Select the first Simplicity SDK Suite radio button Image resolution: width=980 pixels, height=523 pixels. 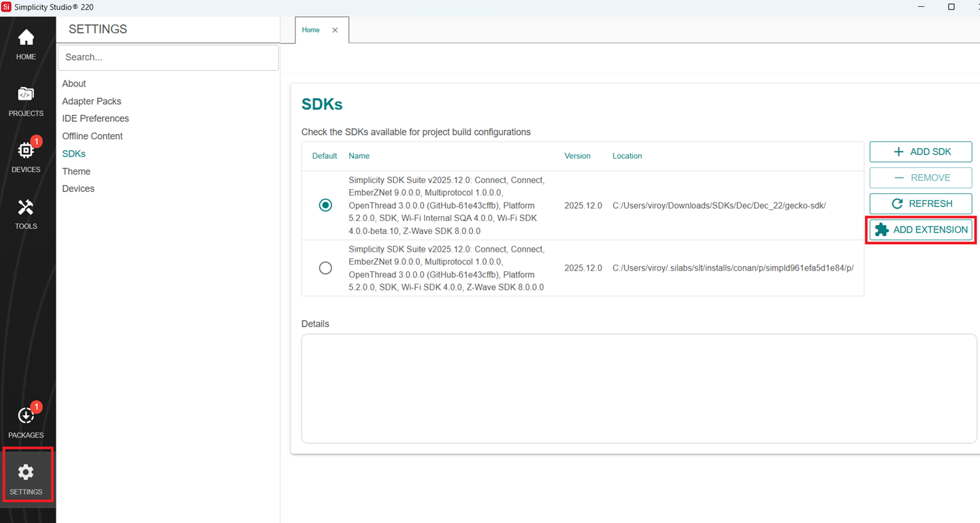click(x=325, y=205)
